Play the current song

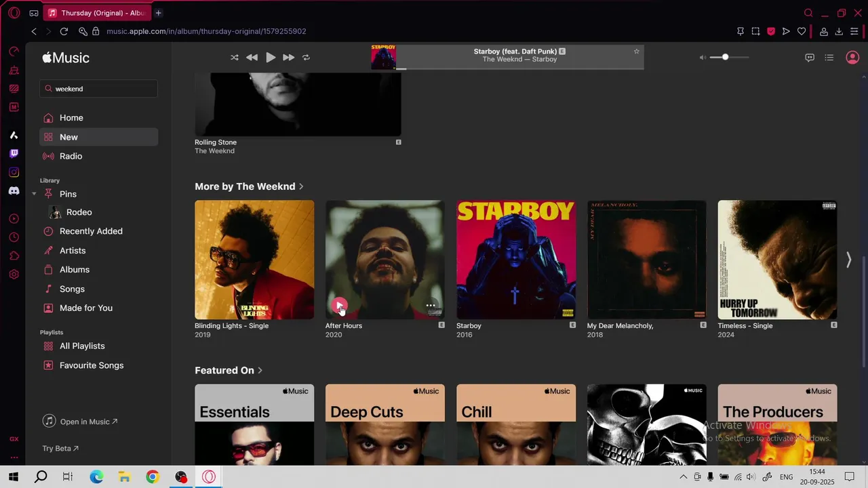coord(271,58)
